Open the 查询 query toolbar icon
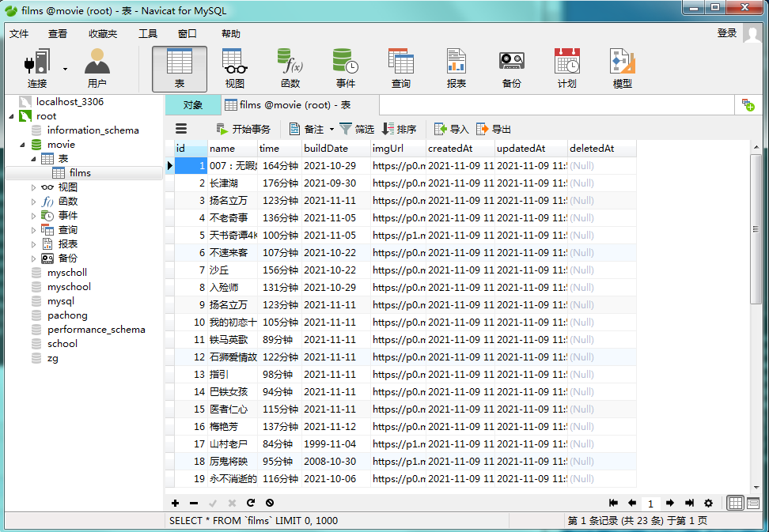 (x=400, y=69)
